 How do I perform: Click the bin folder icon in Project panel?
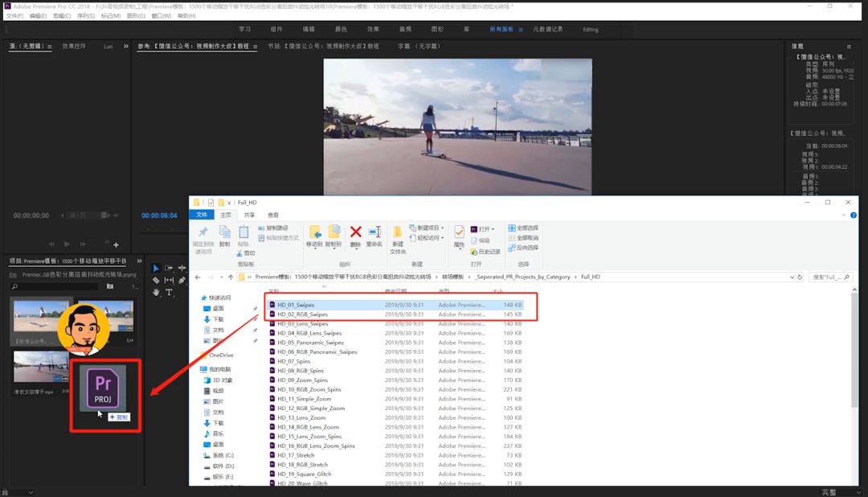click(110, 286)
